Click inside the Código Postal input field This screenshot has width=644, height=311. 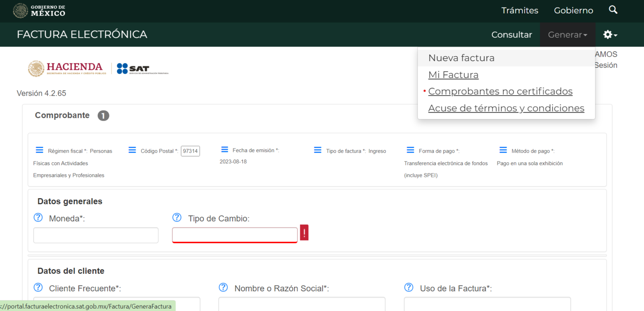click(190, 151)
